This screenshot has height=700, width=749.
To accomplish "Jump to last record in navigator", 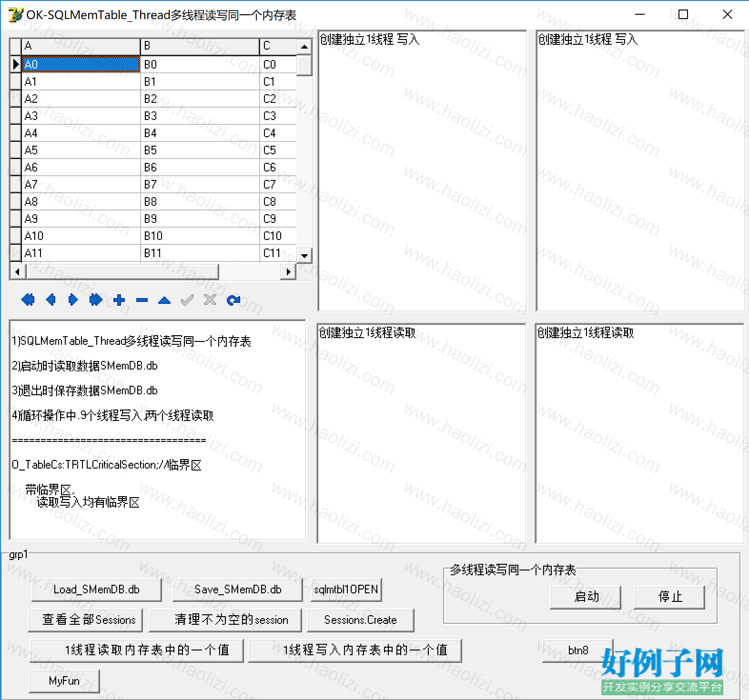I will click(x=96, y=300).
